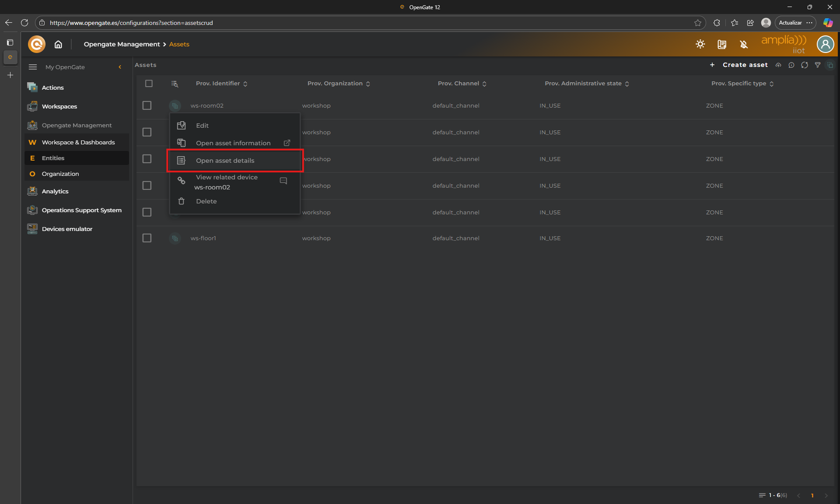Viewport: 840px width, 504px height.
Task: Collapse the My OpenGate sidebar chevron
Action: tap(120, 67)
